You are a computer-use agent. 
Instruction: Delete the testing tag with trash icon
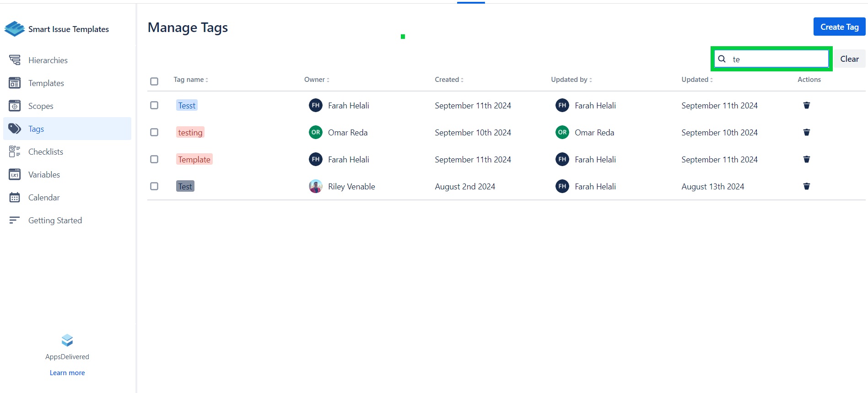tap(806, 132)
